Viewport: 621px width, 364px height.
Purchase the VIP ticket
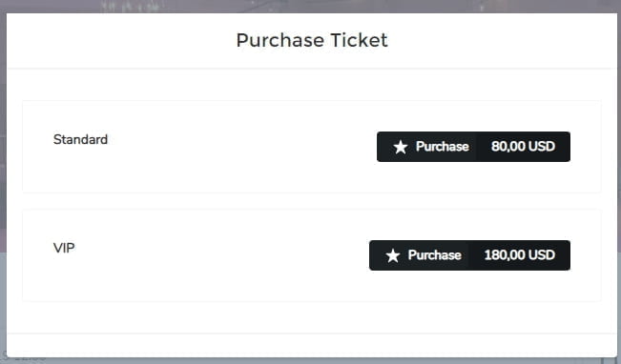coord(469,255)
